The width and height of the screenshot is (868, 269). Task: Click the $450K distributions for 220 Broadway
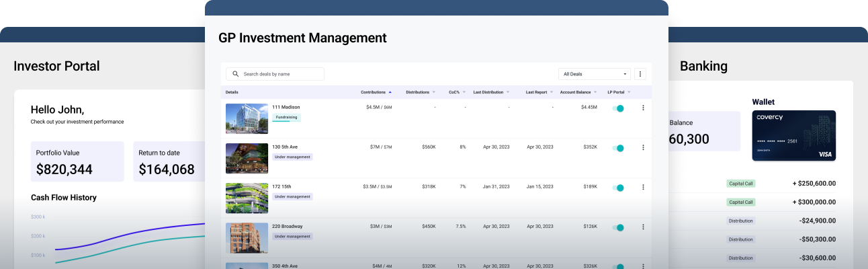(x=429, y=226)
